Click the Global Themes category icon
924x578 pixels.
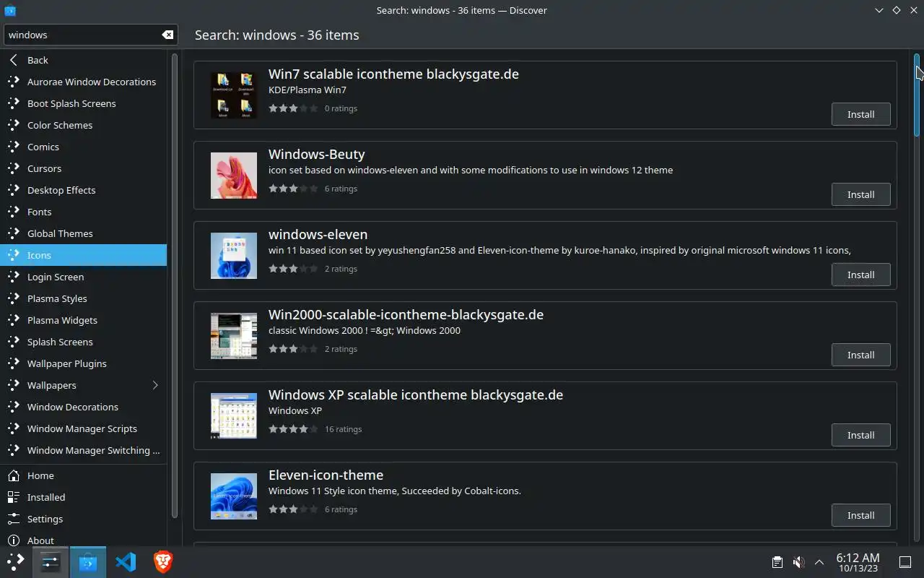14,233
